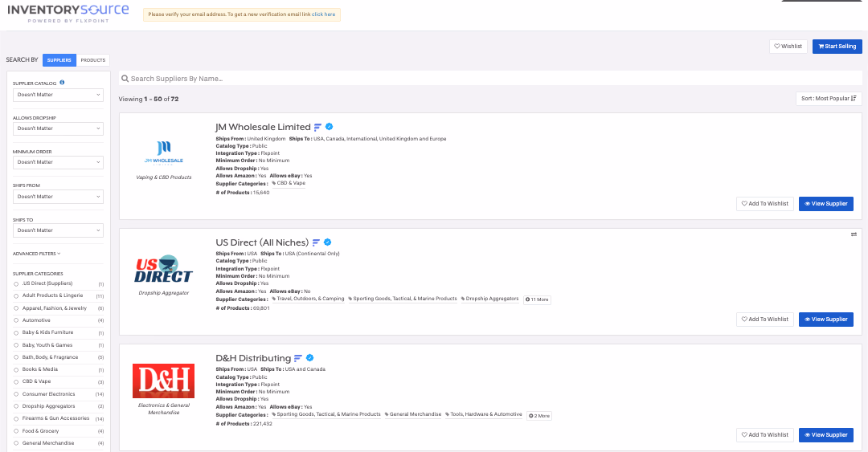868x452 pixels.
Task: Switch search to Products tab
Action: 93,59
